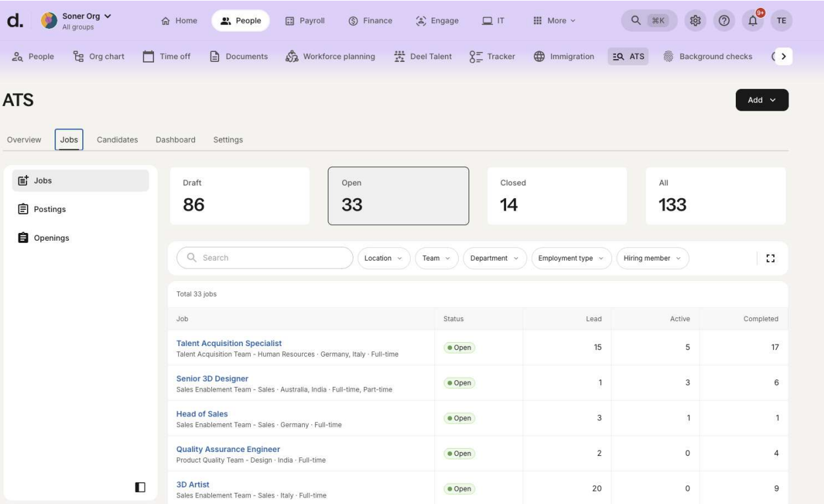Click the jobs Search field

[x=265, y=258]
